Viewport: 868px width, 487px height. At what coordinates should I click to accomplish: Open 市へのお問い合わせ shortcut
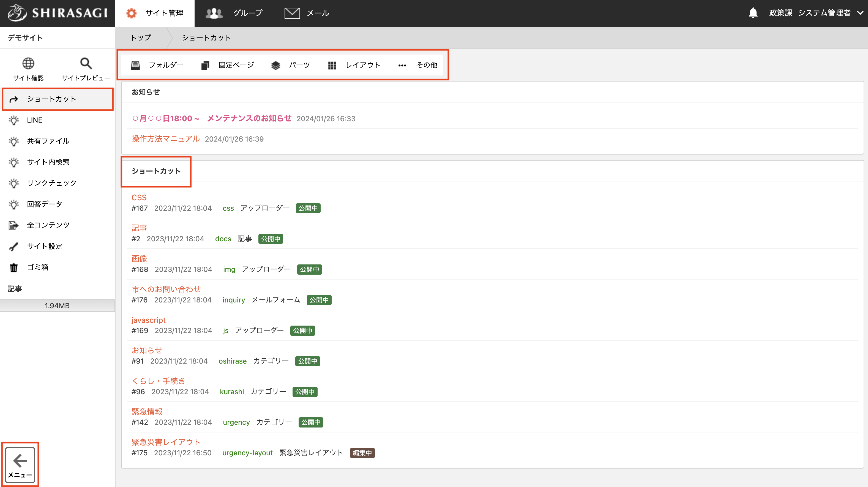pyautogui.click(x=166, y=289)
